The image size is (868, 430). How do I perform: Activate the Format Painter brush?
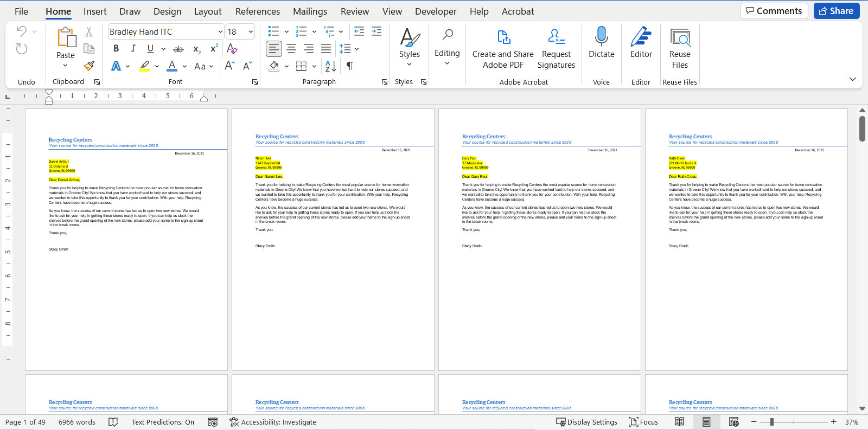[89, 66]
